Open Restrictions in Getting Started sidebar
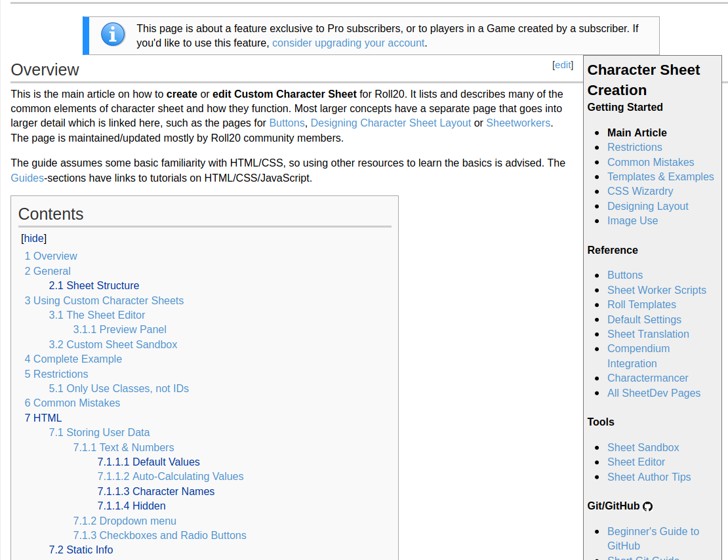This screenshot has width=728, height=560. click(635, 147)
